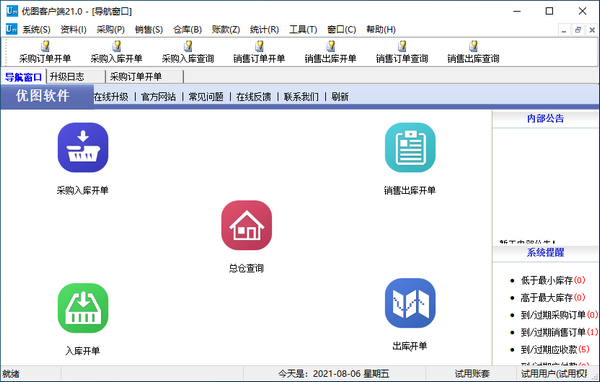Viewport: 600px width, 382px height.
Task: Click 销售出库开单 toolbar button
Action: click(x=331, y=52)
